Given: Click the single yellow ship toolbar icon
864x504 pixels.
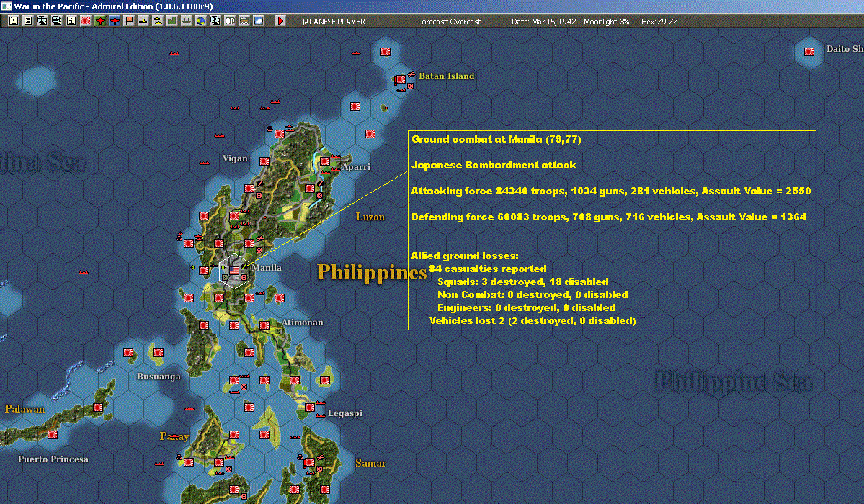Looking at the screenshot, I should coord(143,21).
